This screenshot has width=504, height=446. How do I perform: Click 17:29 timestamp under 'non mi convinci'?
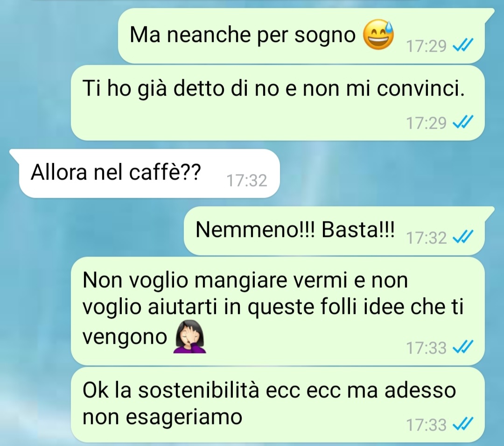[x=427, y=123]
